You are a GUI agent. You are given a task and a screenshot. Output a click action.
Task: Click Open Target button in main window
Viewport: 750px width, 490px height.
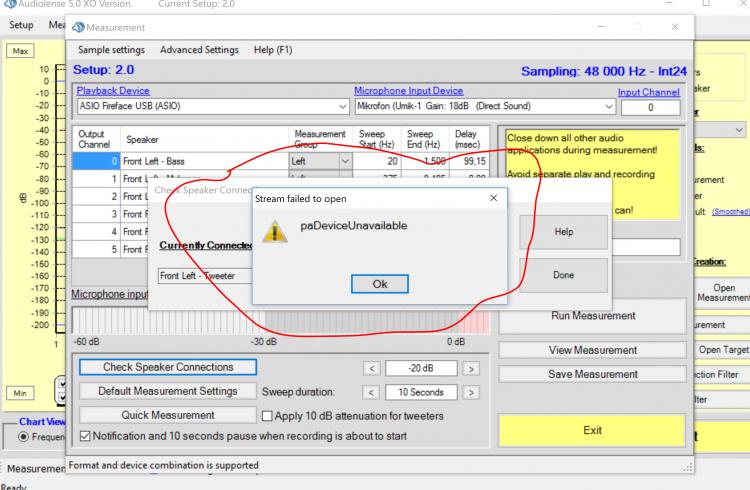[x=723, y=350]
